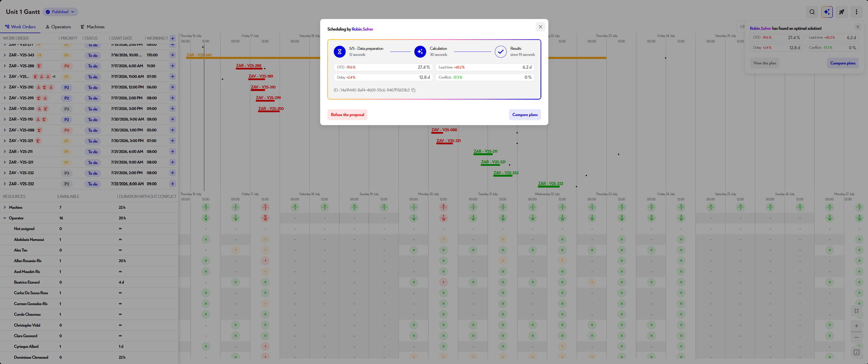This screenshot has width=868, height=364.
Task: Click plus icon on ZAV – V25-299 row
Action: click(x=172, y=98)
